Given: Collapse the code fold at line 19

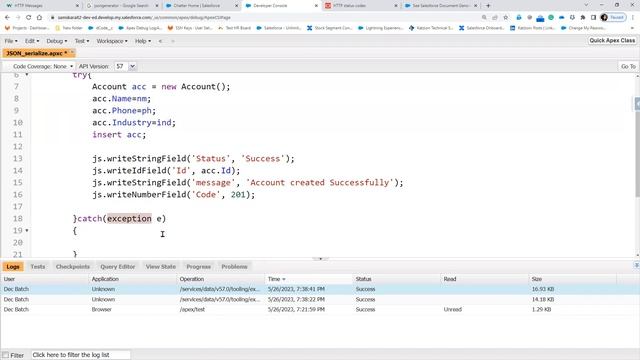Looking at the screenshot, I should pos(27,230).
